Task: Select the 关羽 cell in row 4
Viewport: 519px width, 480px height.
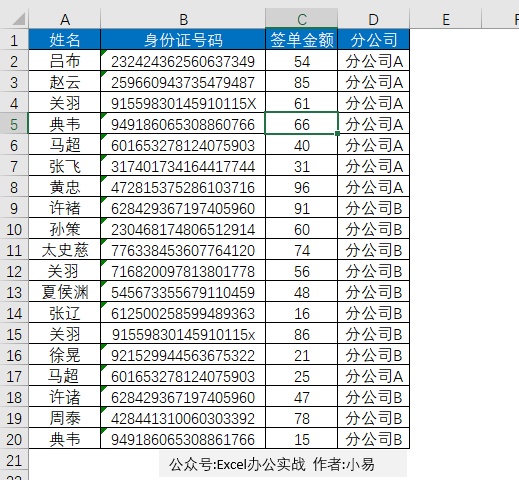Action: pyautogui.click(x=65, y=103)
